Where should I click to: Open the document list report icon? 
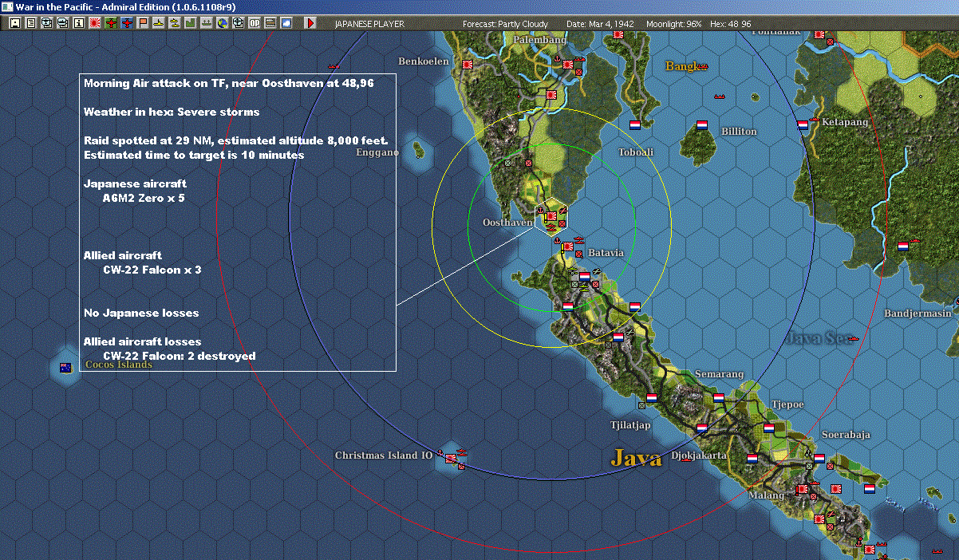(30, 23)
